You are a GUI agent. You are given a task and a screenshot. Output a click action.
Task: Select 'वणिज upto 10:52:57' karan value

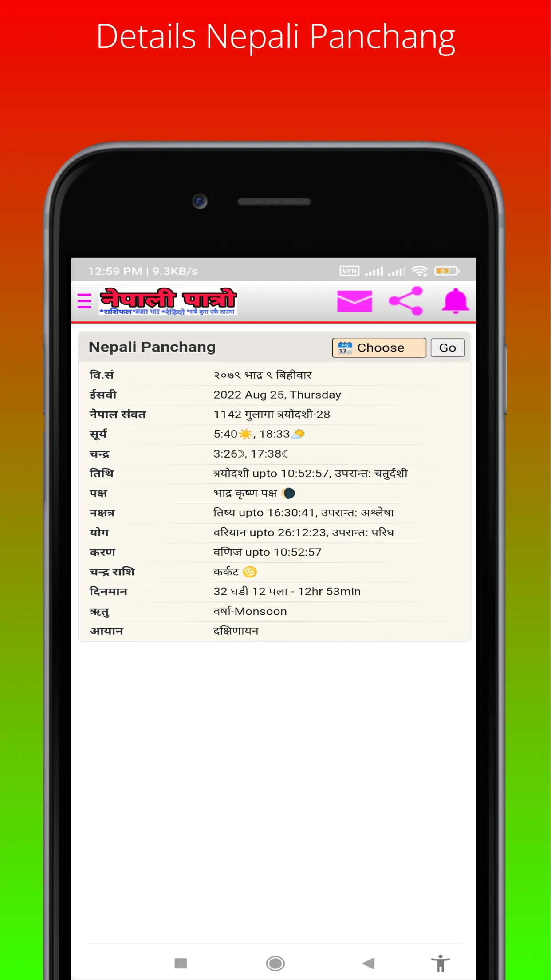[268, 552]
